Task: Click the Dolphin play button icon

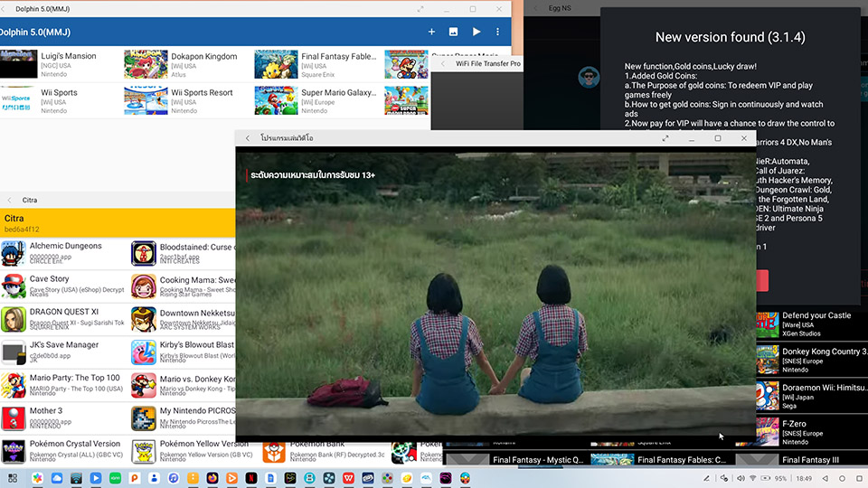Action: tap(476, 33)
